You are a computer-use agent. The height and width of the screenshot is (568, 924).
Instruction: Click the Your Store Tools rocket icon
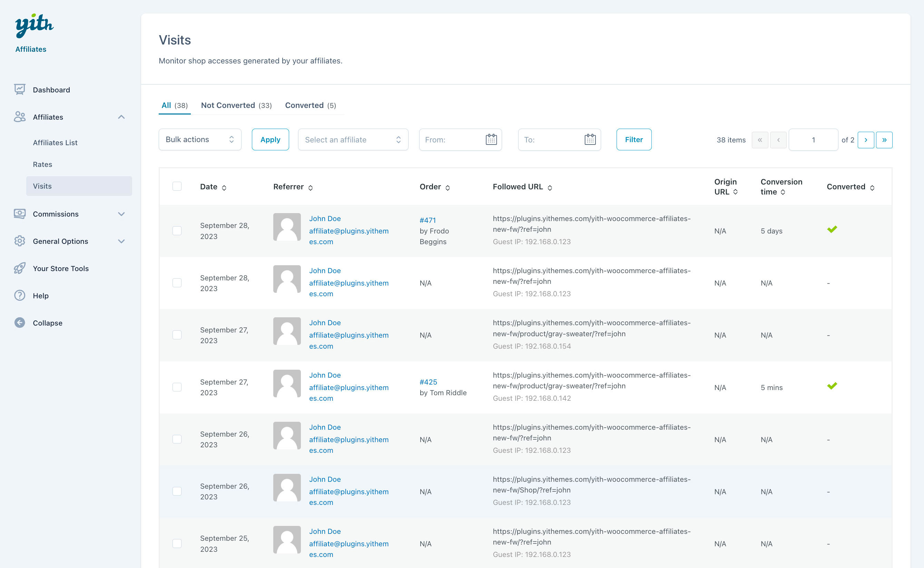[x=20, y=268]
